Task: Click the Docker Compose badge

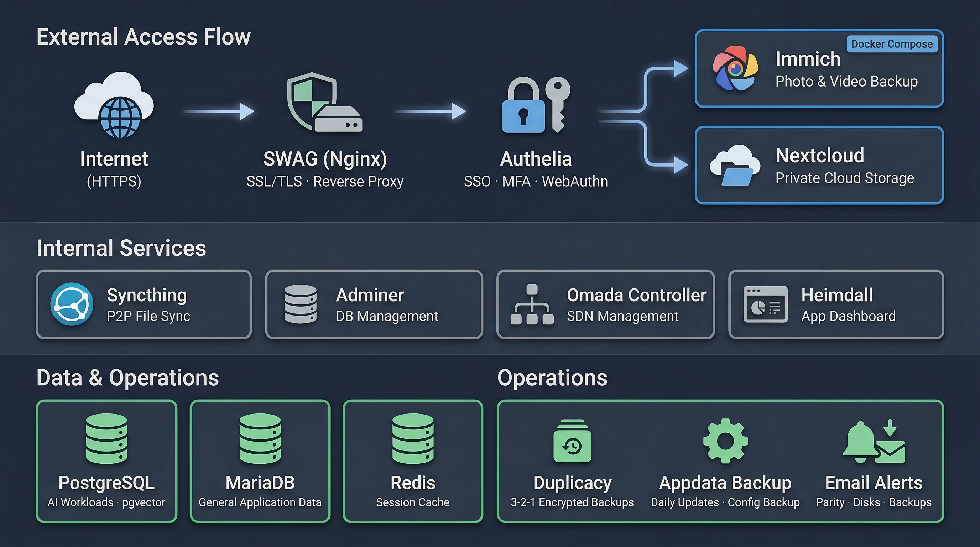Action: click(x=892, y=44)
